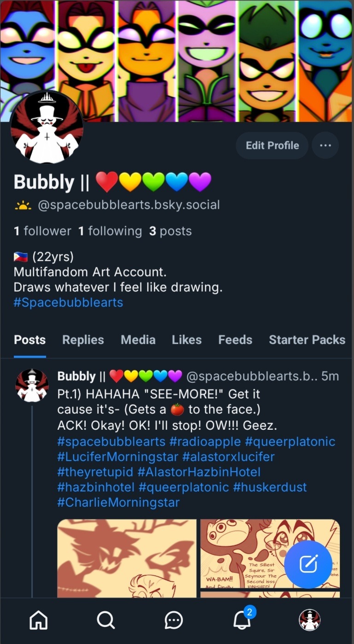
Task: Open the first post's left image
Action: point(127,557)
